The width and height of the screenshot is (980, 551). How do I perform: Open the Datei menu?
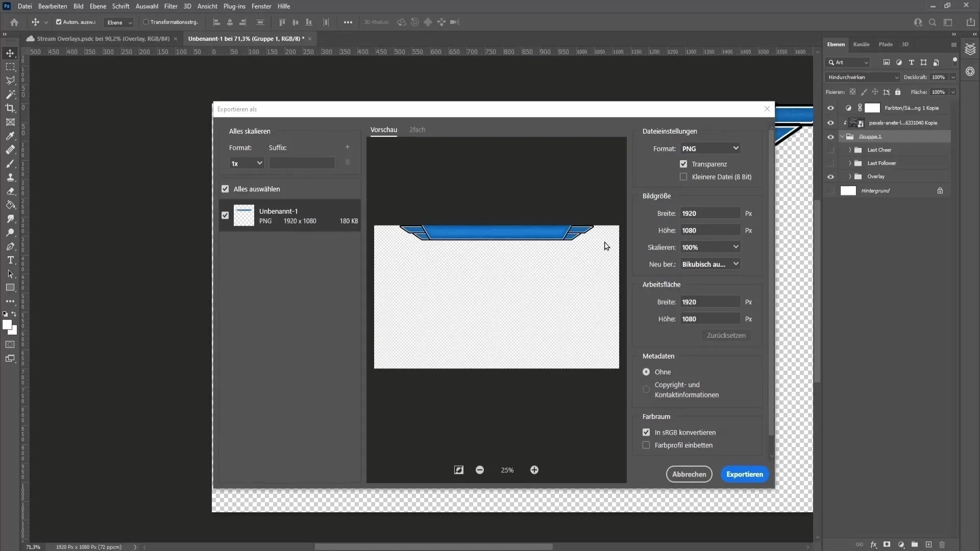(24, 6)
